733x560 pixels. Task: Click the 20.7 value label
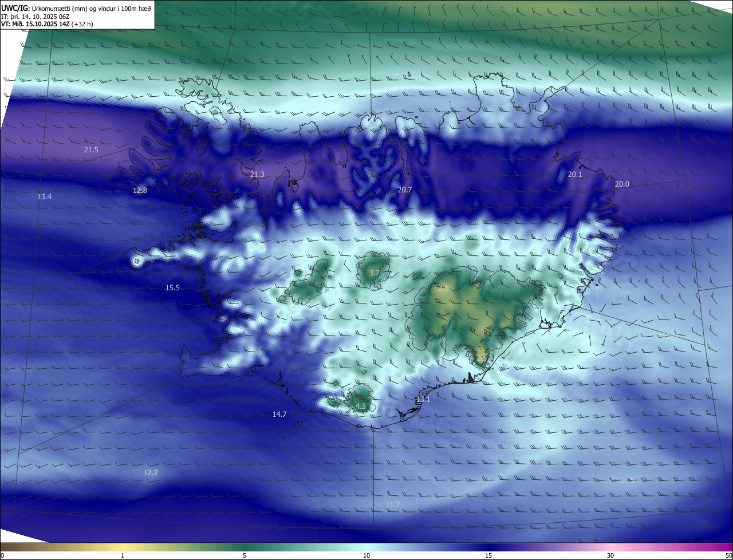[x=405, y=189]
